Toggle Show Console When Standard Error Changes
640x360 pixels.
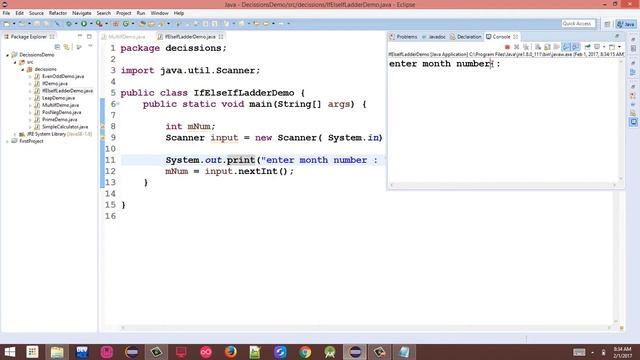pyautogui.click(x=576, y=47)
